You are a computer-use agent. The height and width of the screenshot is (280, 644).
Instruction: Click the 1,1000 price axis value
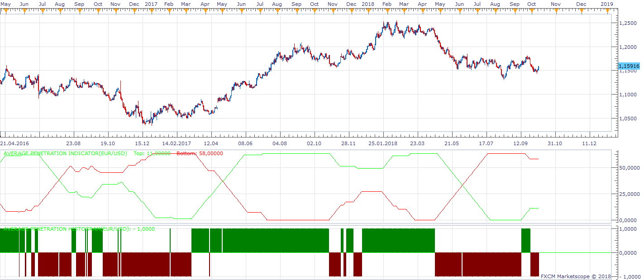pyautogui.click(x=628, y=95)
